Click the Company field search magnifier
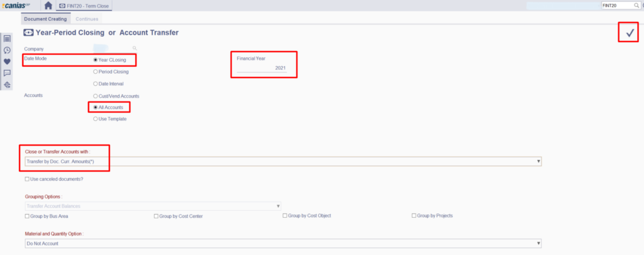This screenshot has width=644, height=255. tap(135, 48)
